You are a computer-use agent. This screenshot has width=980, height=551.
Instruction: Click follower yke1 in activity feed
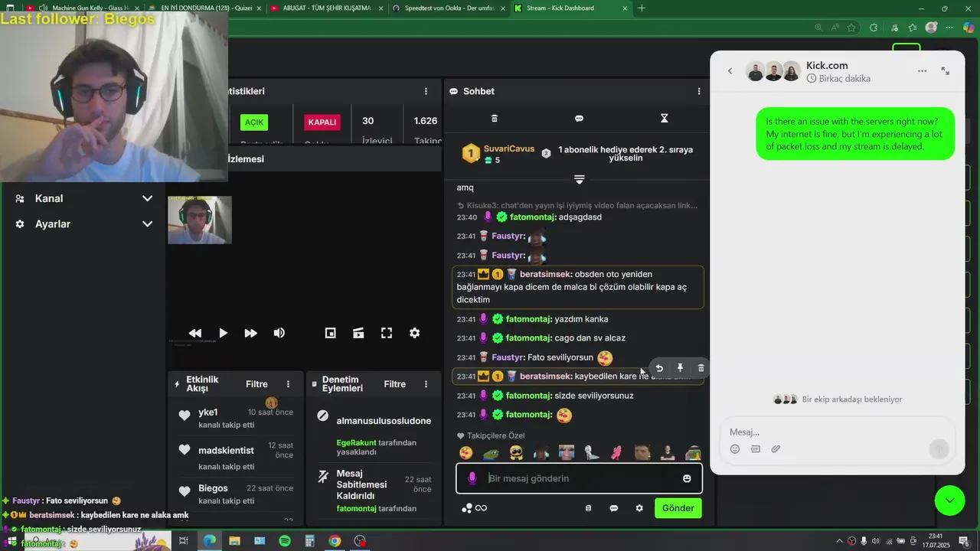click(207, 412)
